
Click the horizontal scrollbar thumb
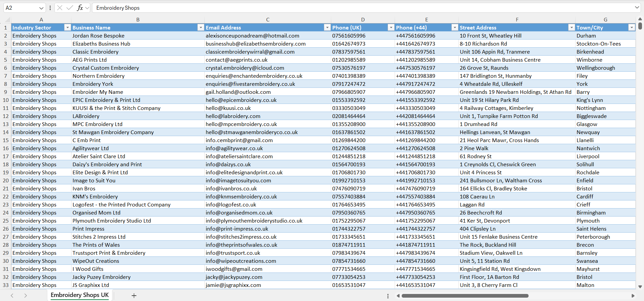point(465,296)
